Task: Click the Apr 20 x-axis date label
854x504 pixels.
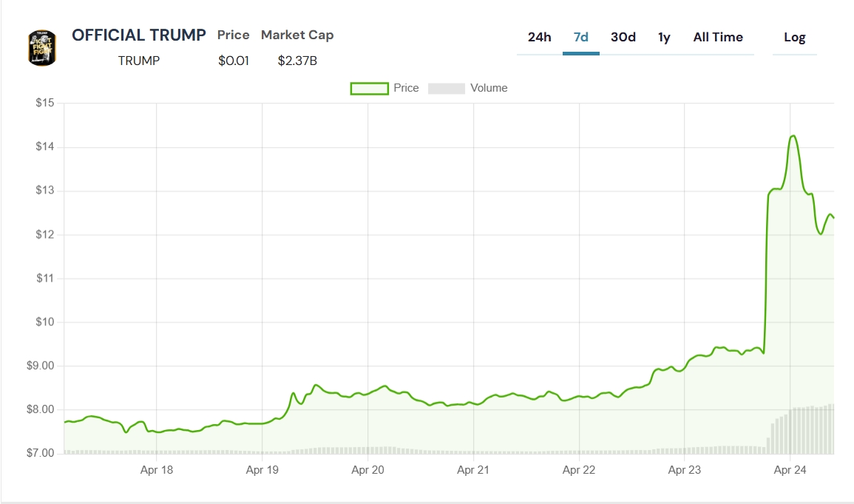Action: [x=367, y=470]
